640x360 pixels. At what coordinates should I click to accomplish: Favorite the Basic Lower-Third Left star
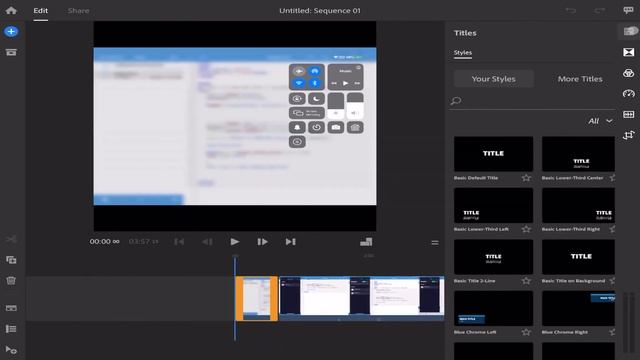coord(526,229)
